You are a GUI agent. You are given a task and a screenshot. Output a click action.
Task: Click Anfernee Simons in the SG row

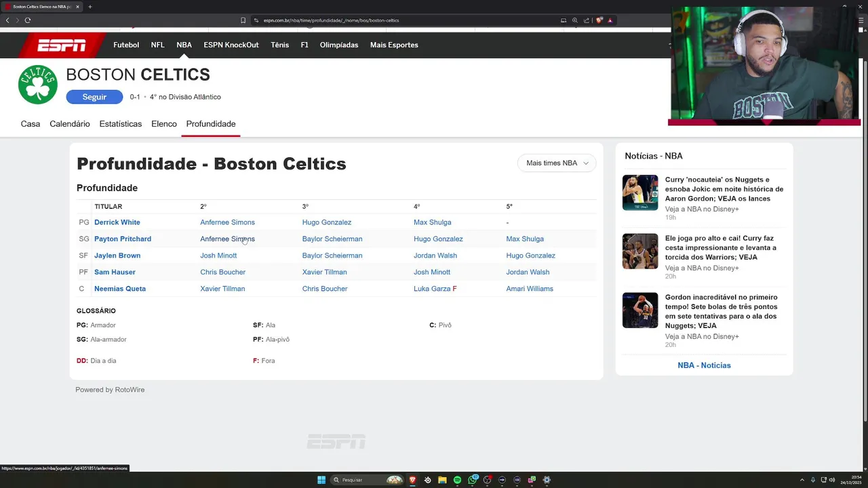pyautogui.click(x=227, y=239)
